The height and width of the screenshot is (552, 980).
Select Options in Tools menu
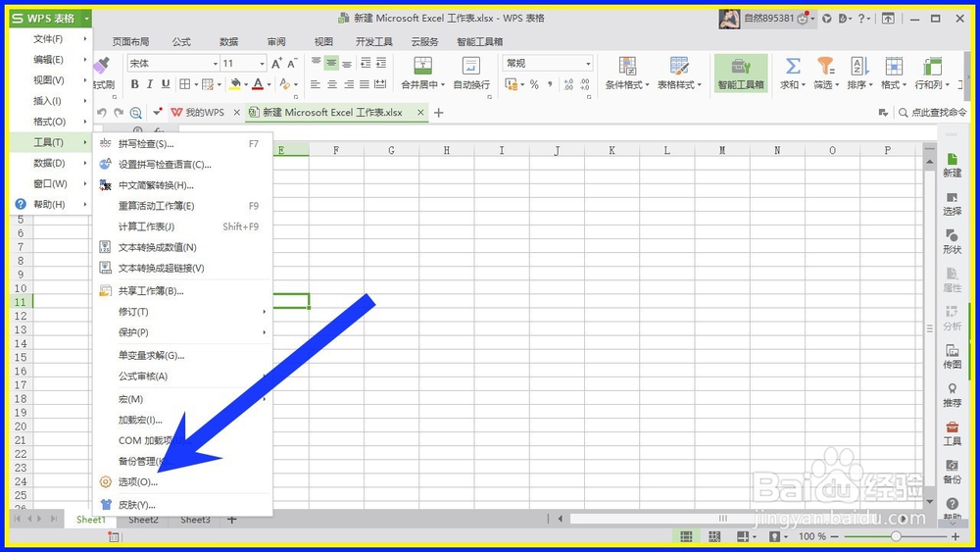(183, 482)
